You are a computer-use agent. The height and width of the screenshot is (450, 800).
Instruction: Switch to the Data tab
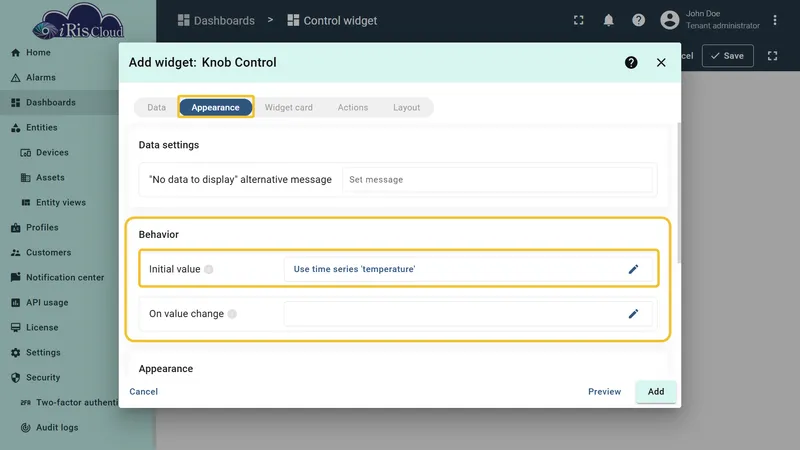coord(157,108)
